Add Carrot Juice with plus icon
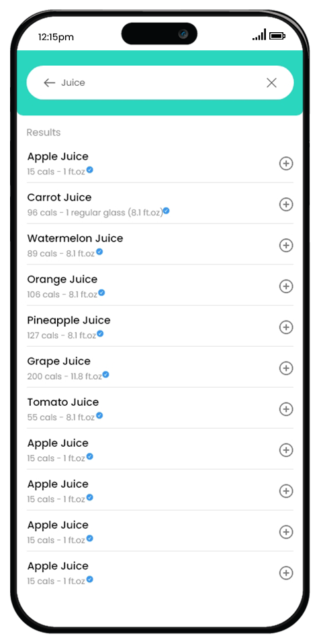 (x=286, y=205)
